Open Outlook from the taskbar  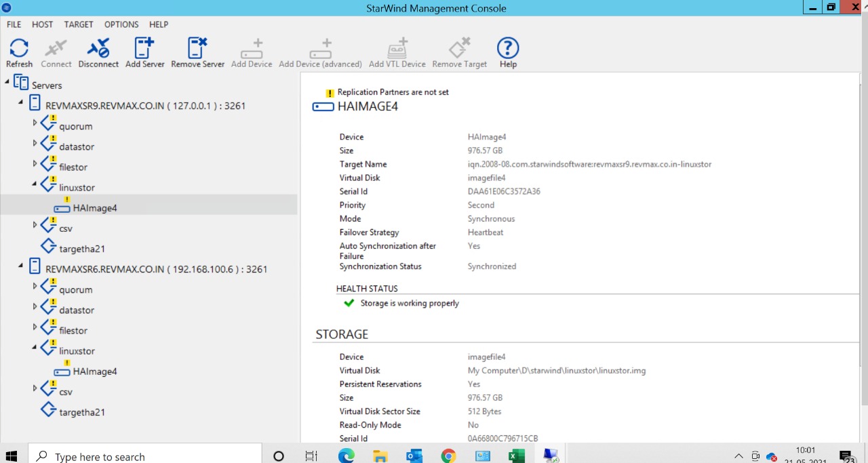click(x=414, y=456)
